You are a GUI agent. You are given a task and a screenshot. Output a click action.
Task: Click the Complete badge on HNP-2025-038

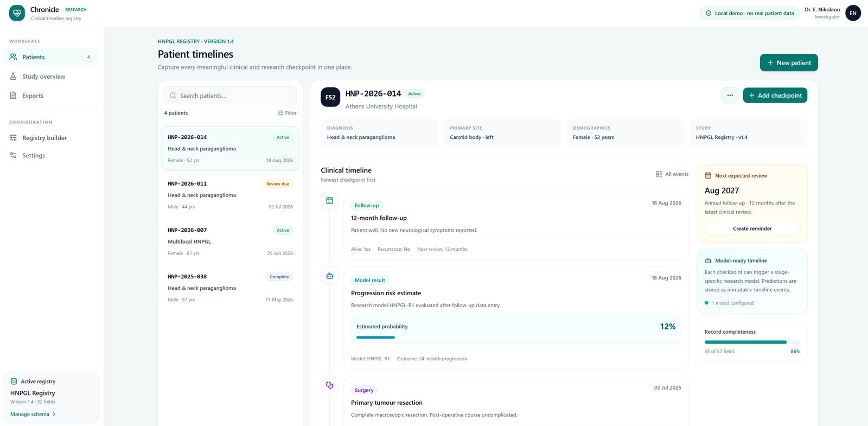(279, 277)
